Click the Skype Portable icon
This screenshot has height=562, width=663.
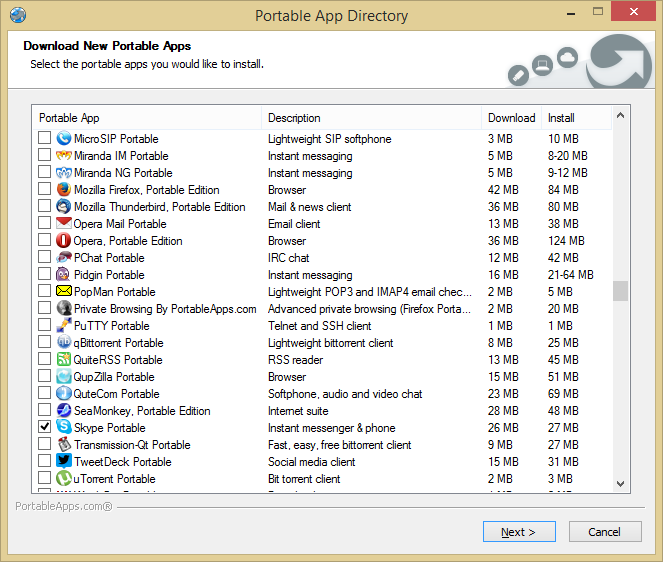pyautogui.click(x=64, y=428)
